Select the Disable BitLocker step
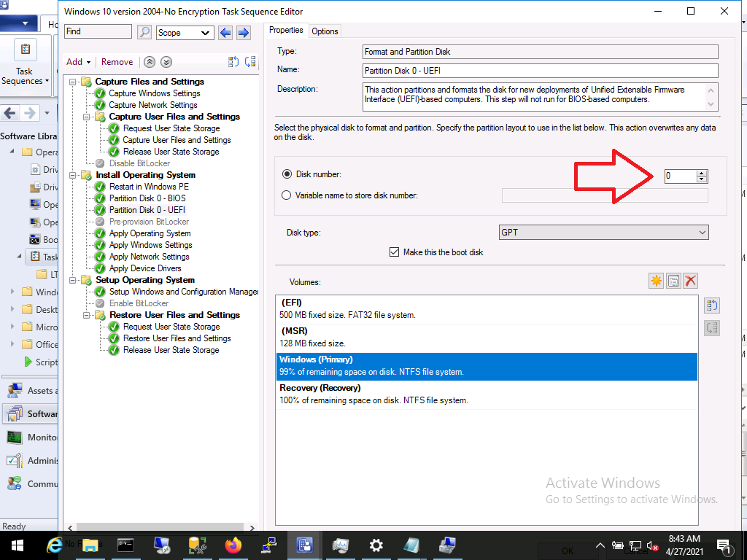 (139, 163)
